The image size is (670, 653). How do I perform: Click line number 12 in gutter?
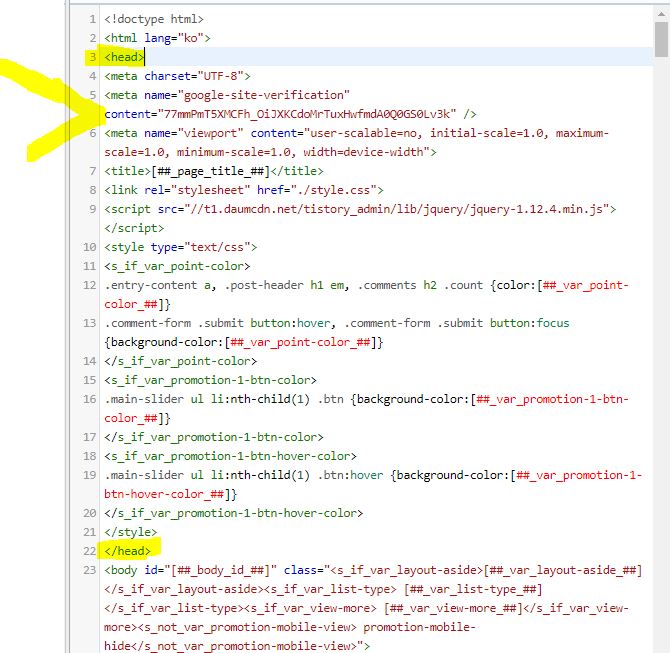(x=90, y=285)
